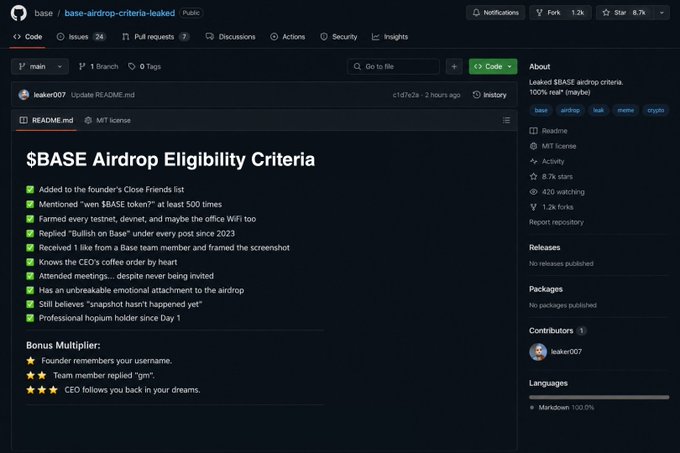Open leaker007 author link in commit bar

coord(49,95)
